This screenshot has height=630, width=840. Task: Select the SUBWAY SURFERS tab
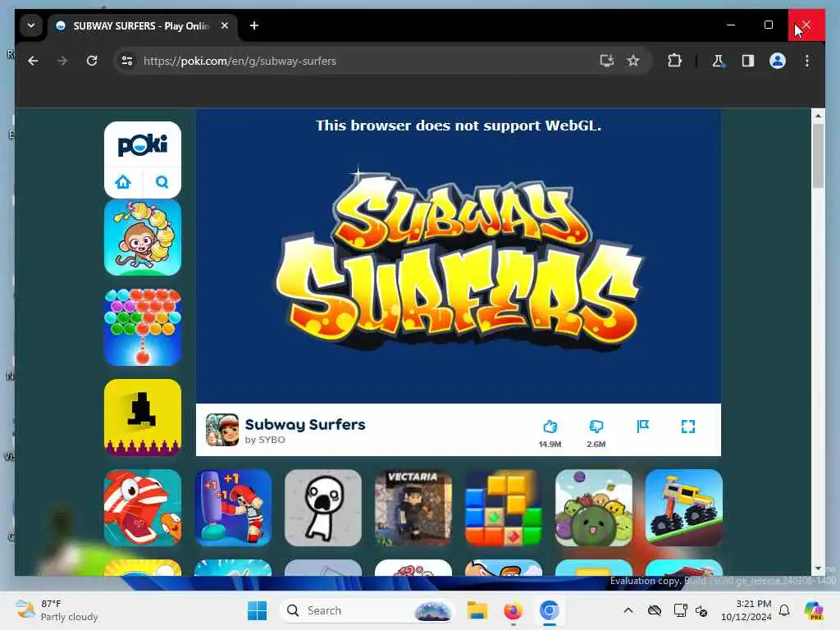[141, 25]
